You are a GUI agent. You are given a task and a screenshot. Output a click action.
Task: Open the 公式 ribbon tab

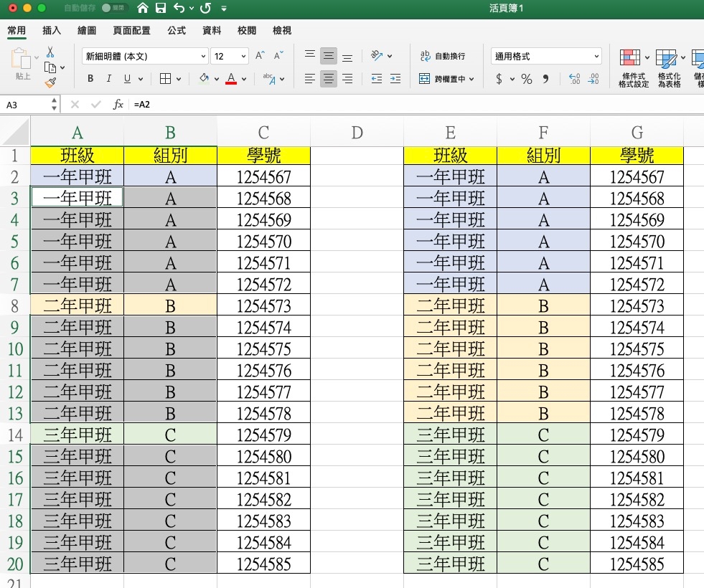177,31
